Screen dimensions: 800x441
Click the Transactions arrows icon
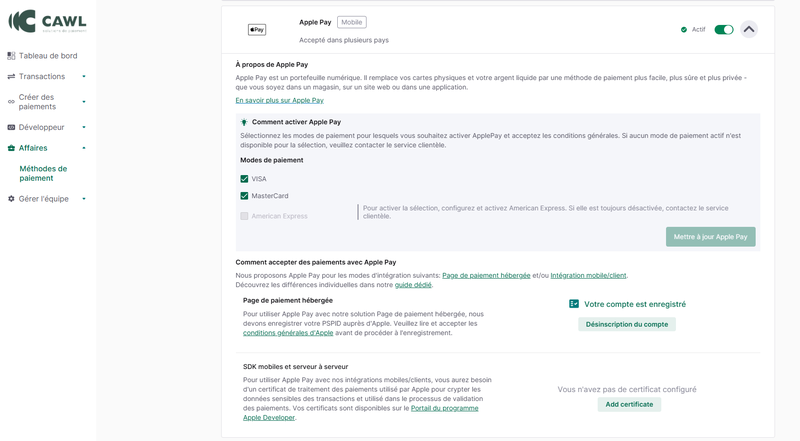tap(11, 77)
